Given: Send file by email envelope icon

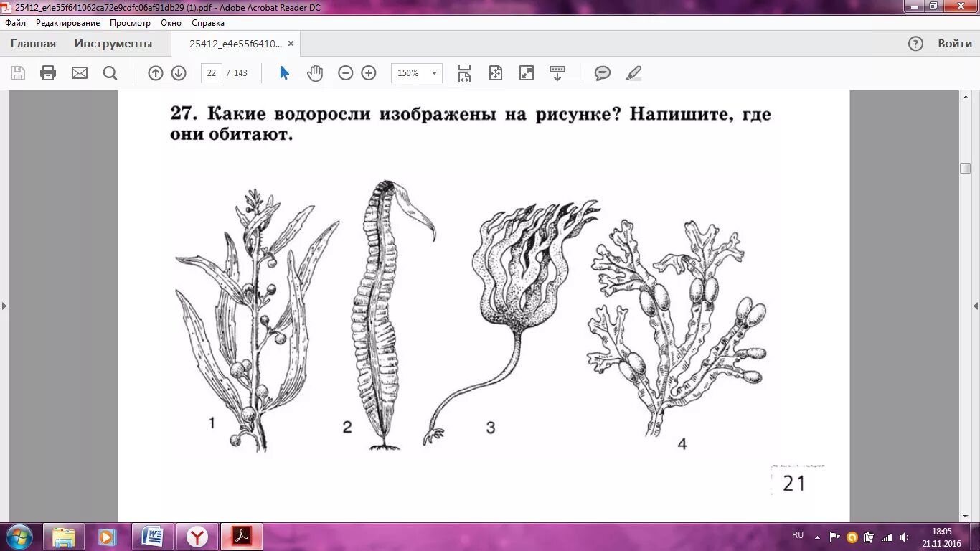Looking at the screenshot, I should pos(80,73).
